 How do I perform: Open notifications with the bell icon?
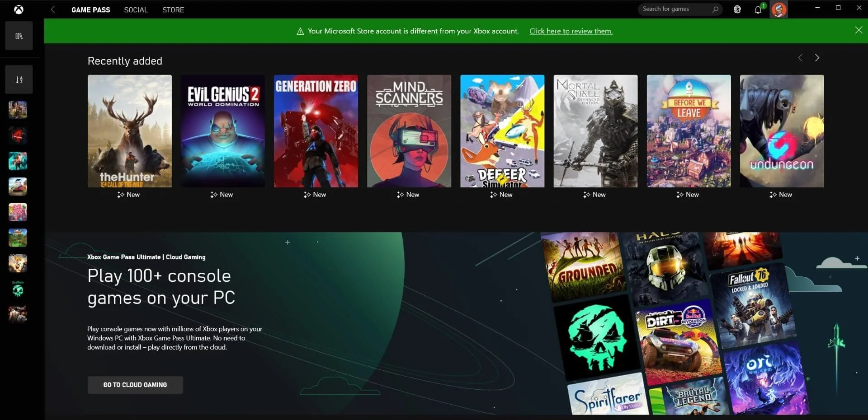pos(758,9)
